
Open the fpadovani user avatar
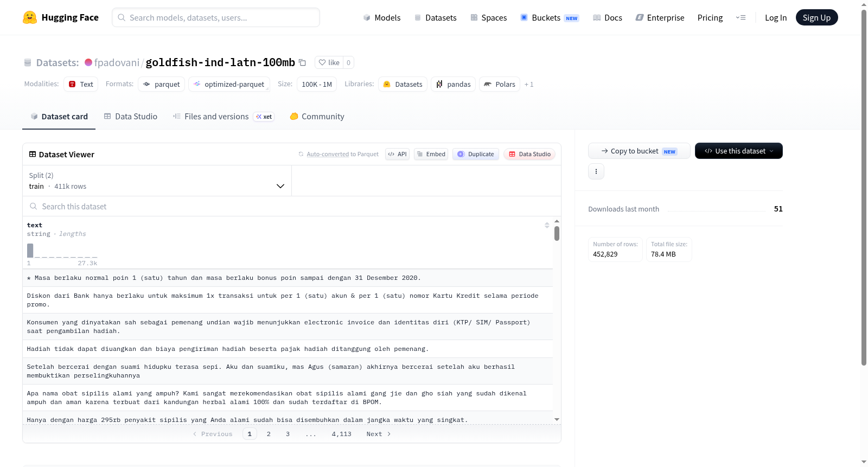point(88,62)
